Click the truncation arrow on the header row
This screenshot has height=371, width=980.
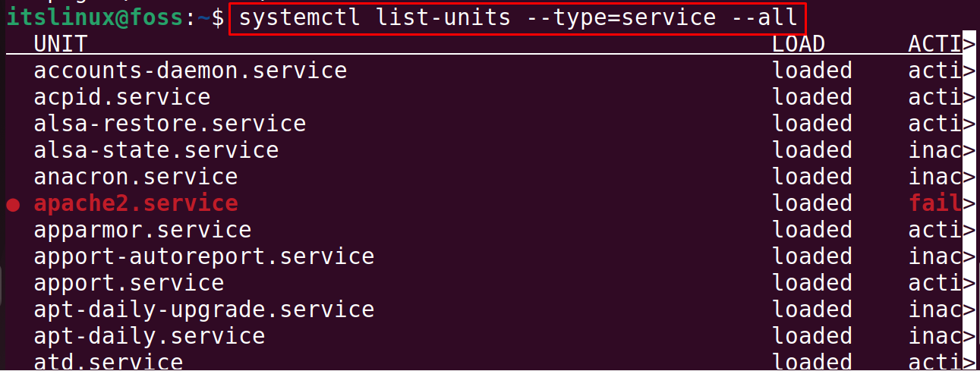click(969, 45)
